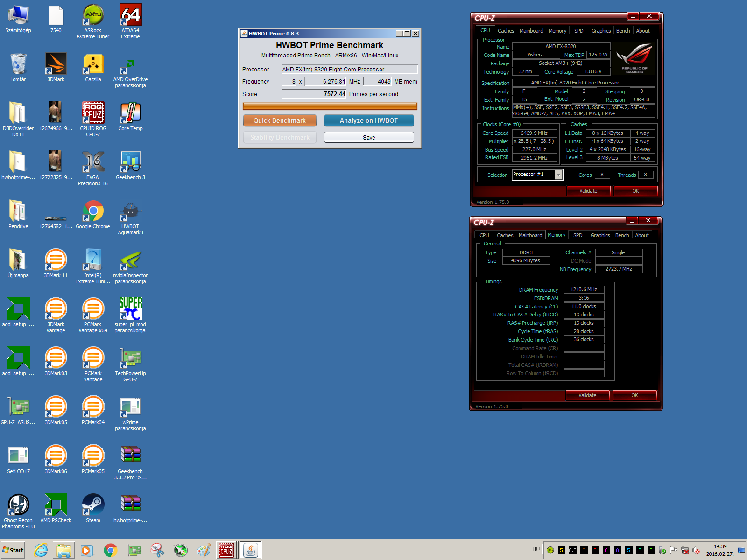Click the HWBOT Prime orange progress bar
Viewport: 747px width, 560px height.
tap(330, 106)
